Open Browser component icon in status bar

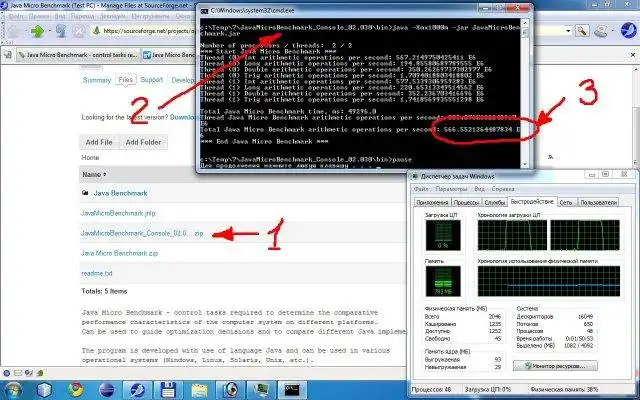point(7,373)
